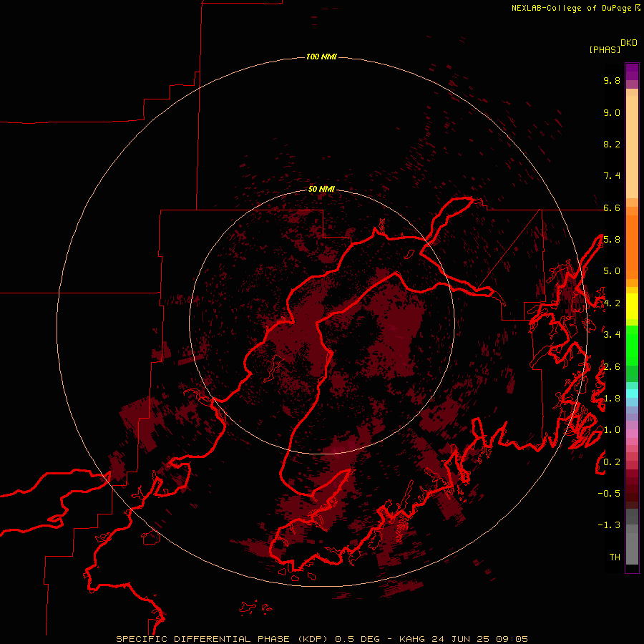The height and width of the screenshot is (644, 644).
Task: Pick the bright green band of the colorbar
Action: click(x=632, y=345)
